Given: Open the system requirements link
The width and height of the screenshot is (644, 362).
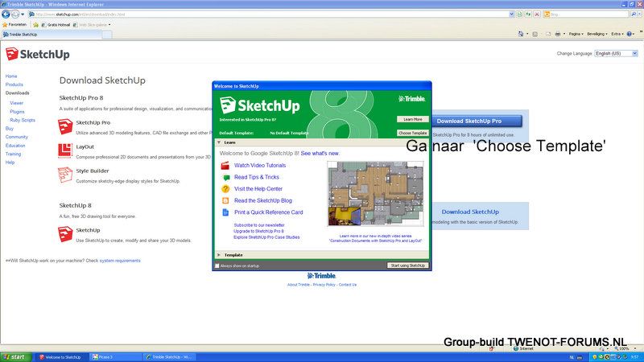Looking at the screenshot, I should point(120,261).
